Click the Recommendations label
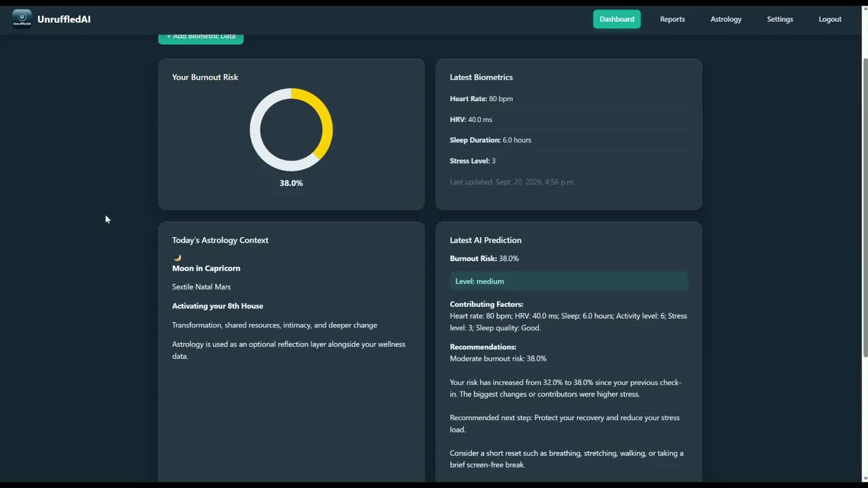Screen dimensions: 868x488 pos(483,347)
